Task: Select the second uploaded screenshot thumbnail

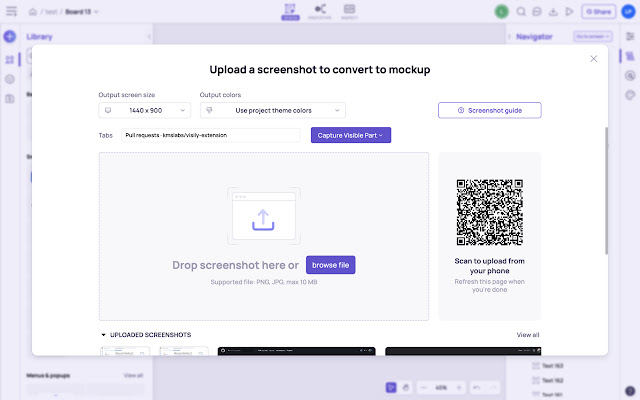Action: 184,351
